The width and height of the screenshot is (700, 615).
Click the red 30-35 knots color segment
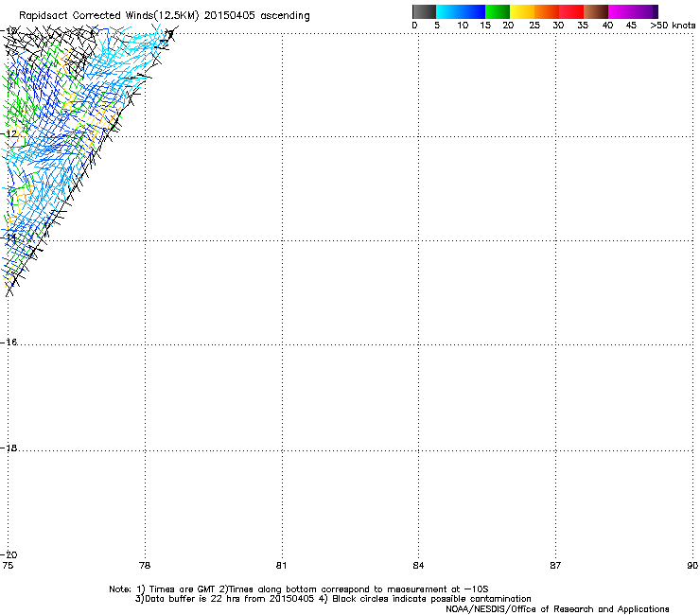pos(571,11)
